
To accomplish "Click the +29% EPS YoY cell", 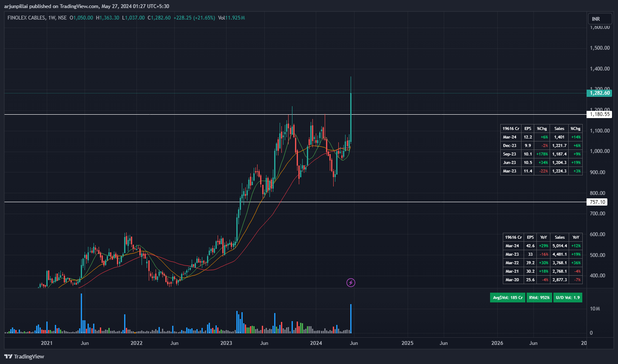I will (x=543, y=245).
